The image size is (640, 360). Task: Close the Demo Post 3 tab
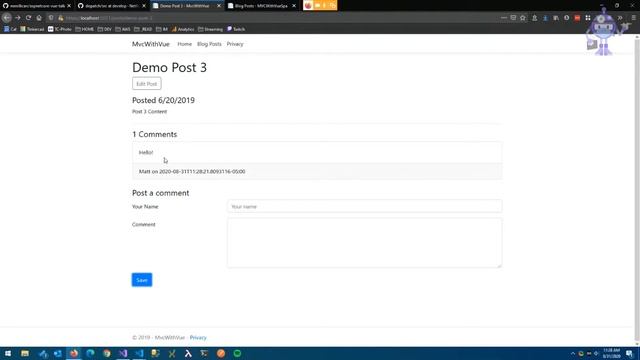click(219, 6)
